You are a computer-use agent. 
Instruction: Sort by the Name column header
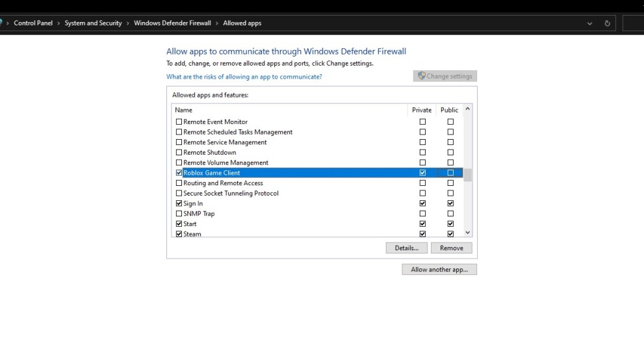point(184,110)
